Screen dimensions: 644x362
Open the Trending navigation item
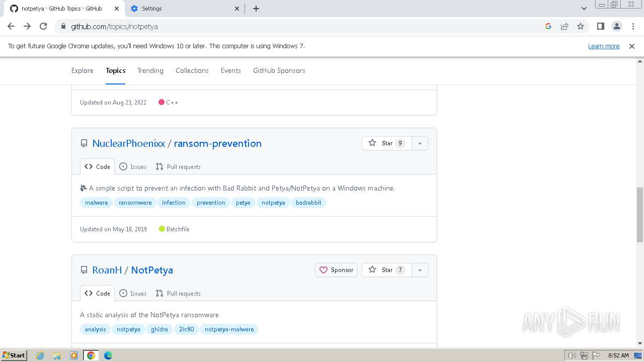pyautogui.click(x=150, y=70)
